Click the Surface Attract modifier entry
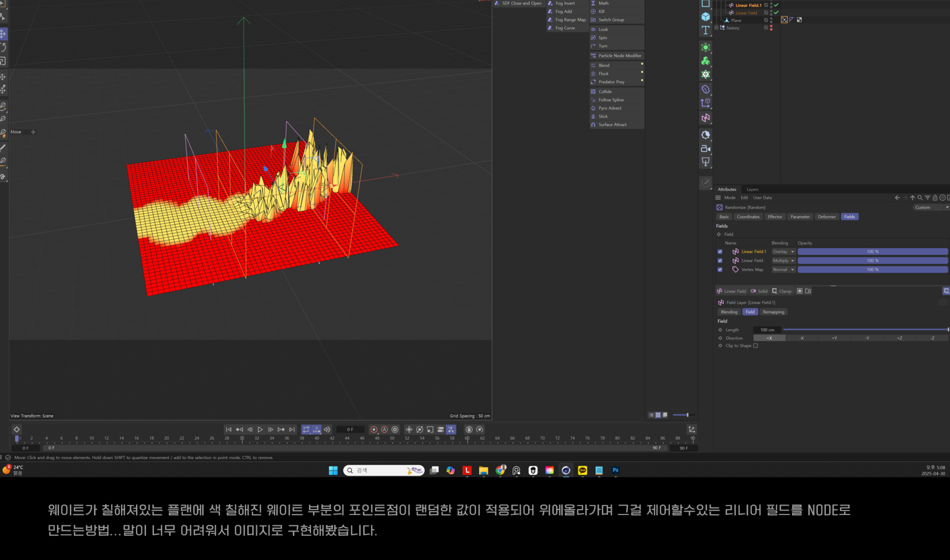This screenshot has height=560, width=950. tap(617, 125)
